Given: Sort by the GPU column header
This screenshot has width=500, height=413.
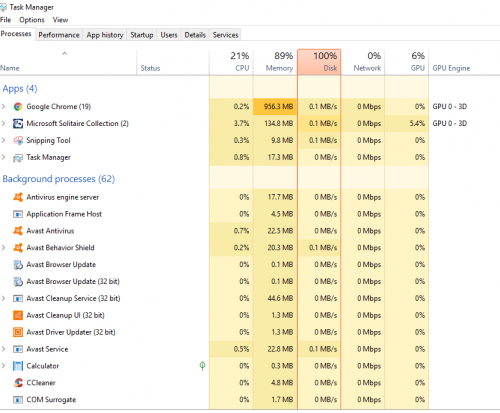Looking at the screenshot, I should pos(407,62).
